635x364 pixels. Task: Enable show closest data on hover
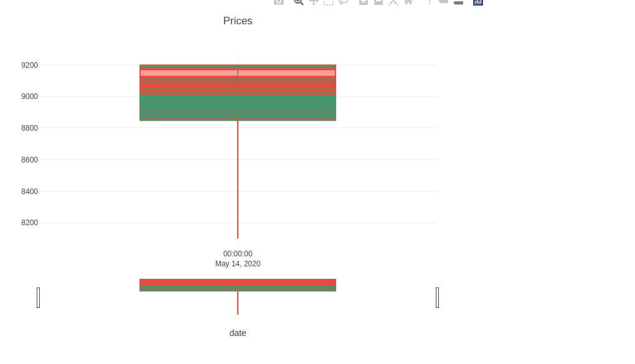point(443,2)
